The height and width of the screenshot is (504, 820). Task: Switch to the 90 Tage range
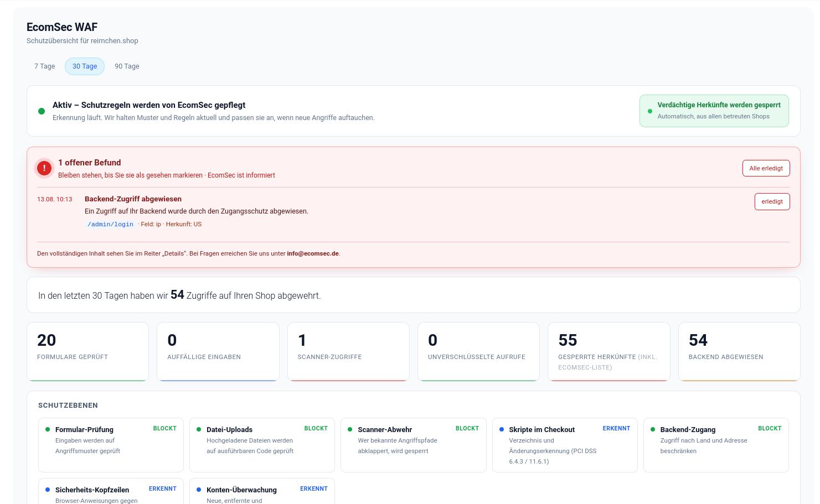pyautogui.click(x=127, y=66)
